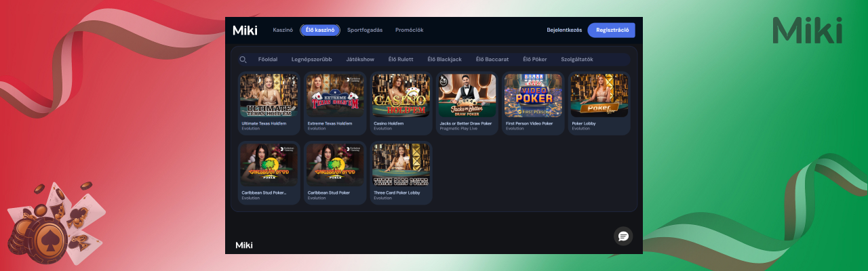The height and width of the screenshot is (271, 868).
Task: Select the Élő kaszinó tab
Action: click(320, 30)
